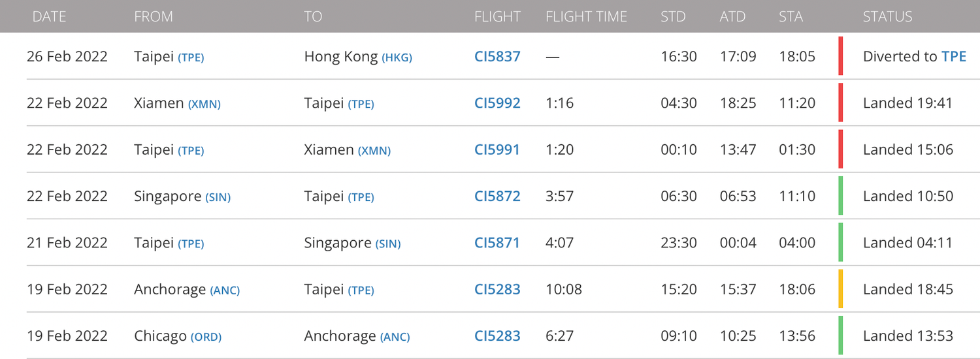
Task: Click the HKG airport code link
Action: 397,57
